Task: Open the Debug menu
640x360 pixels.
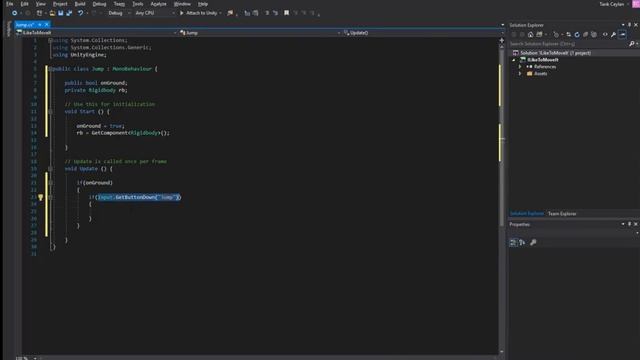Action: coord(99,4)
